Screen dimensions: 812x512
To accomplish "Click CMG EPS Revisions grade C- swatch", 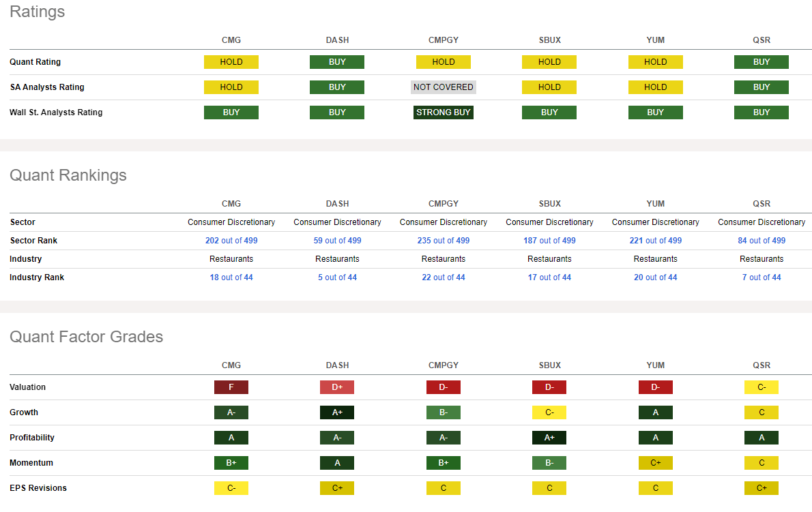I will 231,488.
